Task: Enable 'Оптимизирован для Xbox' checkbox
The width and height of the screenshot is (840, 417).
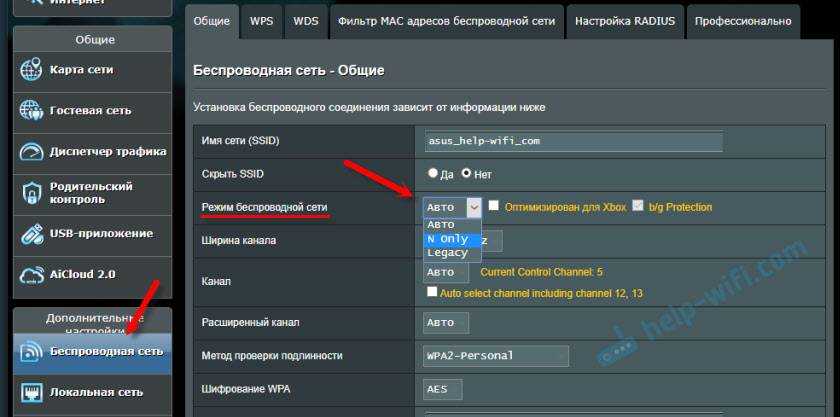Action: 494,207
